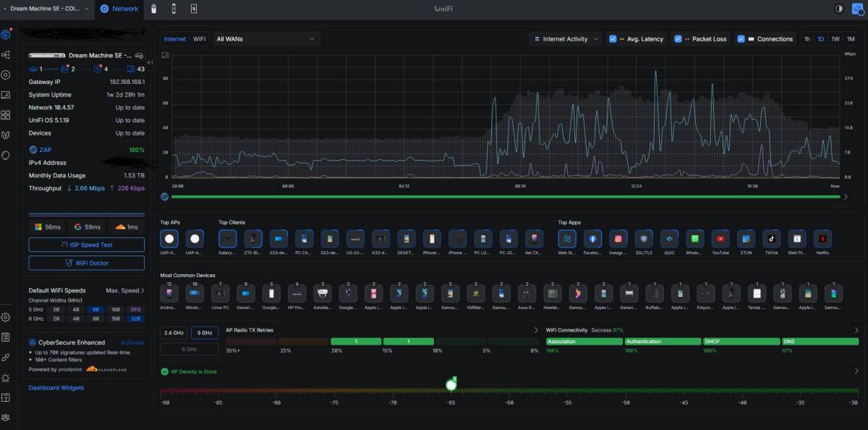Open the Dashboard icon in the left sidebar

(x=6, y=35)
